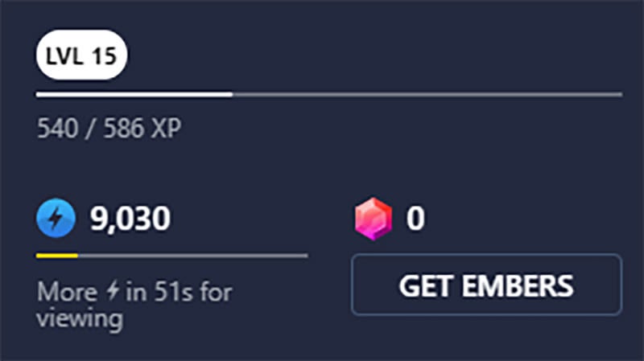Click the small lightning bolt after 'More'

pyautogui.click(x=112, y=291)
